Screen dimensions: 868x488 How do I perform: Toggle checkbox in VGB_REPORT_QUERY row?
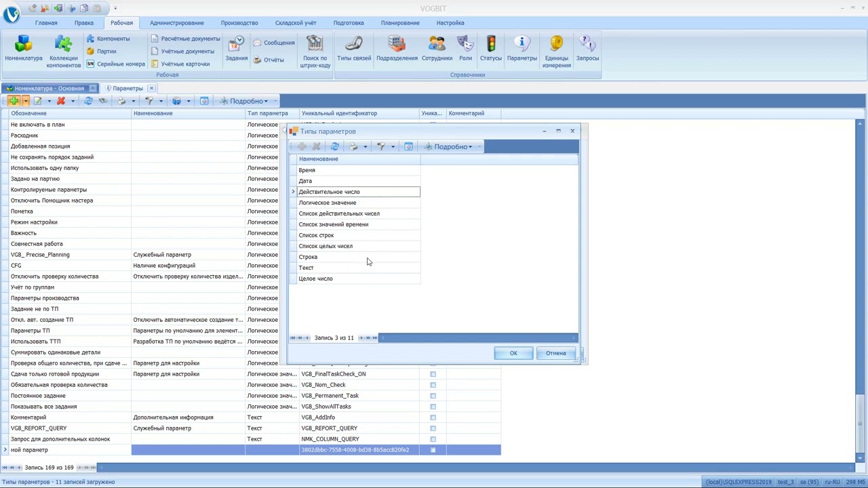click(433, 428)
